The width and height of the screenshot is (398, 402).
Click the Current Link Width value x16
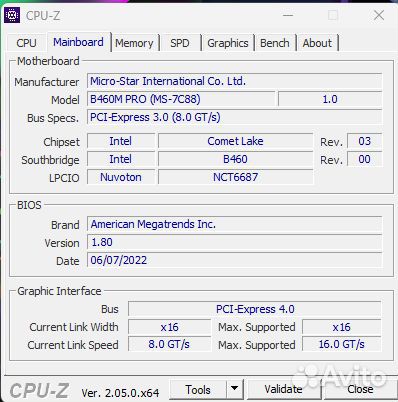(x=169, y=327)
